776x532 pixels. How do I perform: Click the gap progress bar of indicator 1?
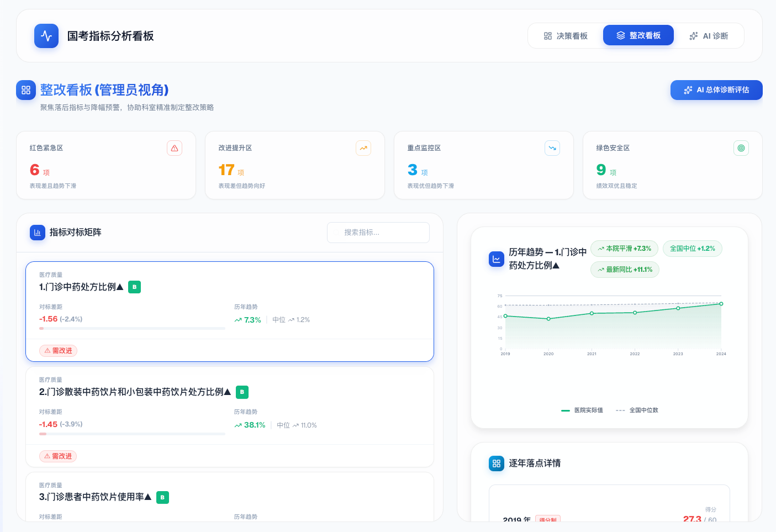pyautogui.click(x=132, y=328)
